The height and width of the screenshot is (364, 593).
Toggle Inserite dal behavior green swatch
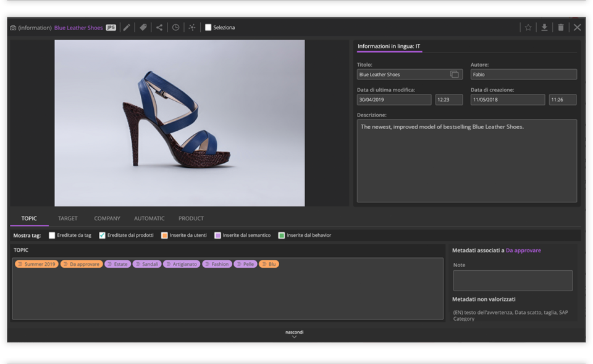point(282,235)
